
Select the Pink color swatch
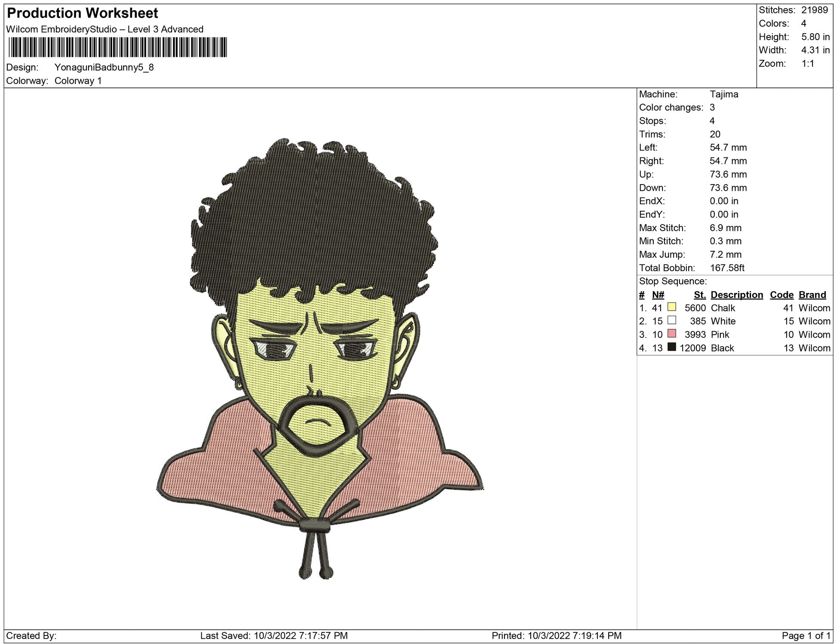coord(671,334)
